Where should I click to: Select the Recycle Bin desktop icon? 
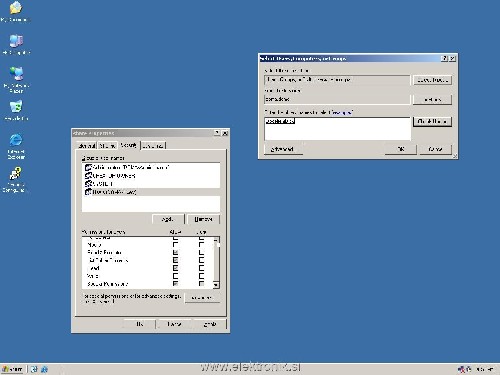[x=16, y=110]
